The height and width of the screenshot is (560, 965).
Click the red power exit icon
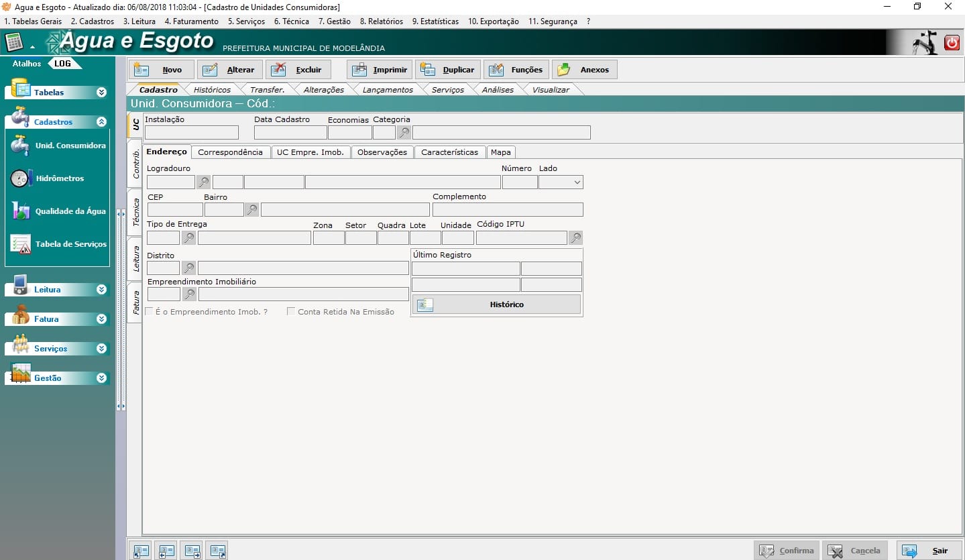(x=952, y=43)
